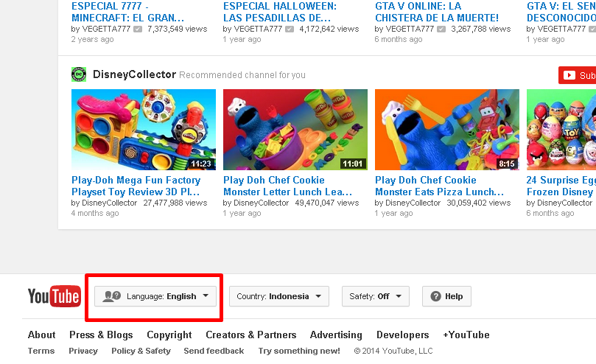Click the 11:01 duration badge on thumbnail
The image size is (596, 364).
(x=353, y=164)
